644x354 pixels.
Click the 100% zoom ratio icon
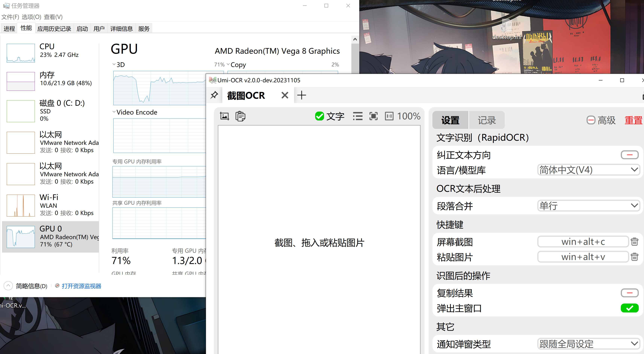tap(389, 116)
